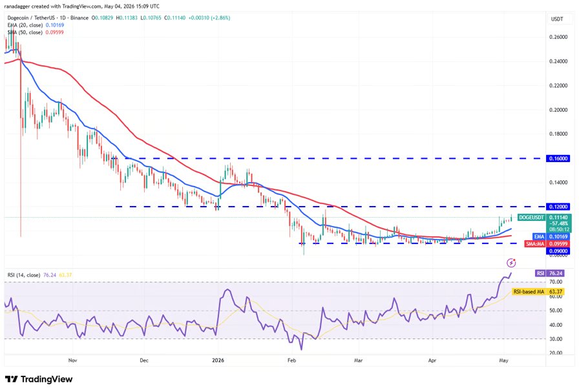Click the USDT currency label
The width and height of the screenshot is (579, 392).
point(557,19)
